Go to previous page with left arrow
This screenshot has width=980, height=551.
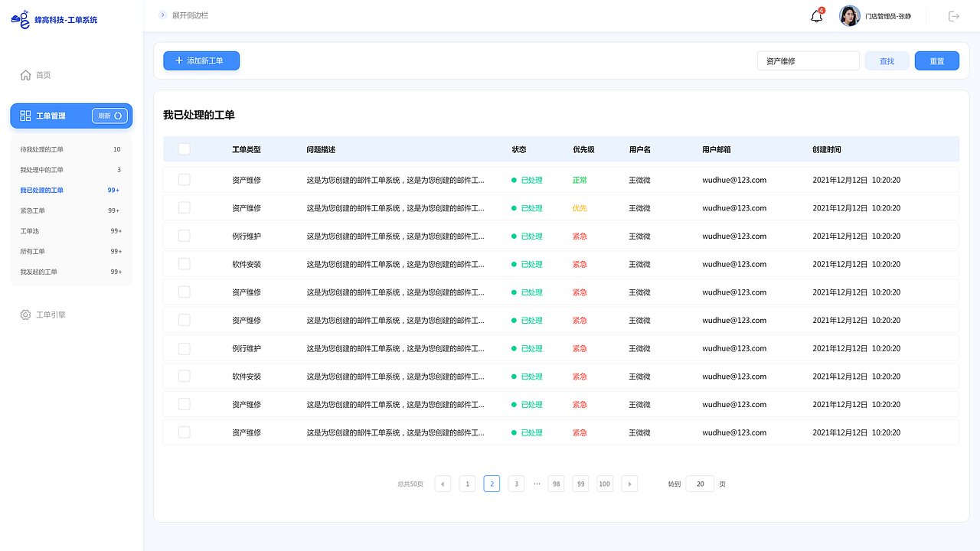pos(443,484)
